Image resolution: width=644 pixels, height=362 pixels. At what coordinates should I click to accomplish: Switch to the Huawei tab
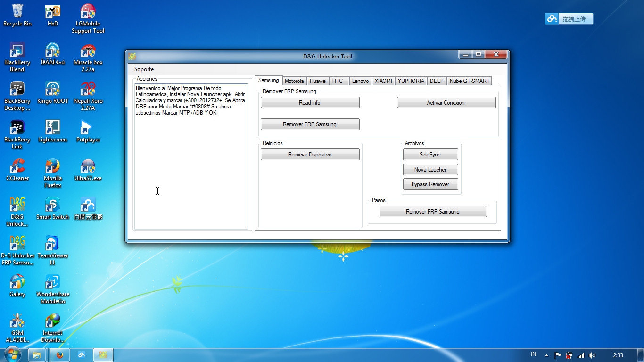318,81
